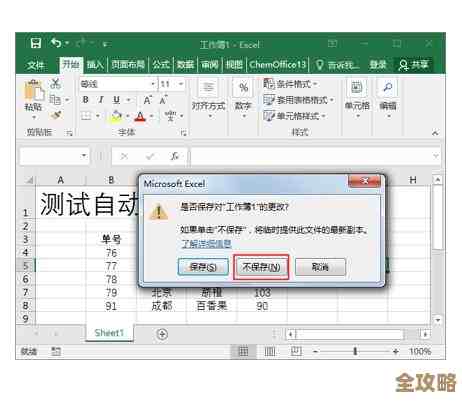Screen dimensions: 462x401
Task: Open the font name dropdown
Action: 153,84
